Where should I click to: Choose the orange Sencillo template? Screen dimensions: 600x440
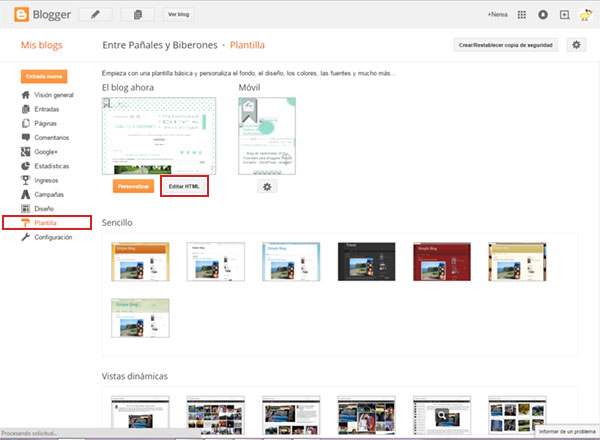[140, 262]
